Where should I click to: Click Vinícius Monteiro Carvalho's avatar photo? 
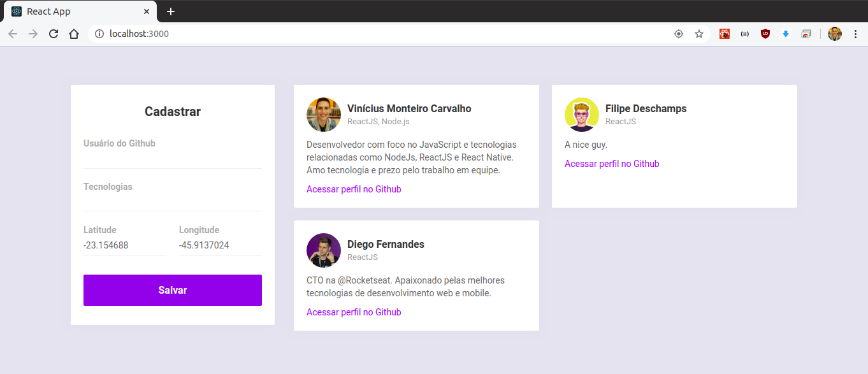click(x=323, y=115)
